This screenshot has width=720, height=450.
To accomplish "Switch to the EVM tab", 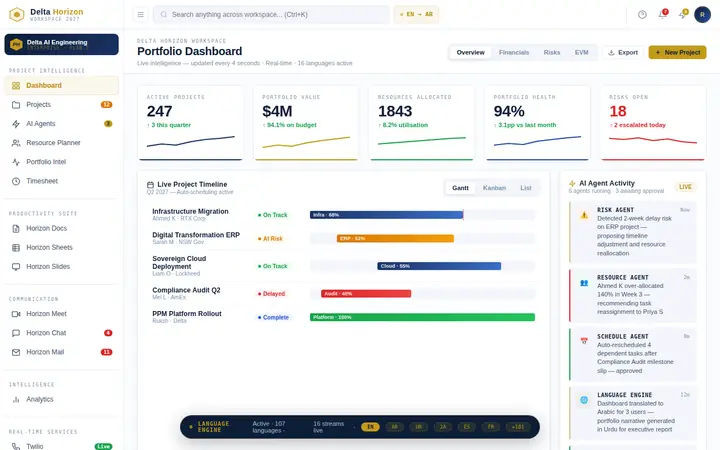I will tap(581, 52).
